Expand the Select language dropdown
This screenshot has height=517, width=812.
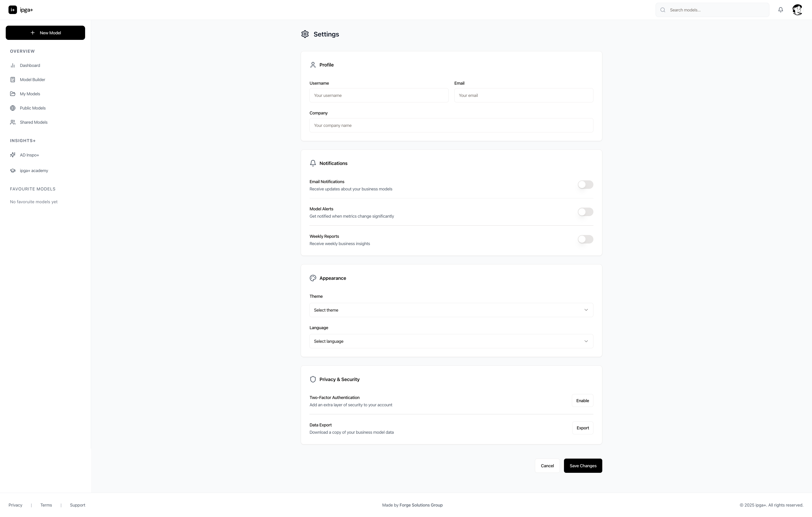click(x=451, y=341)
